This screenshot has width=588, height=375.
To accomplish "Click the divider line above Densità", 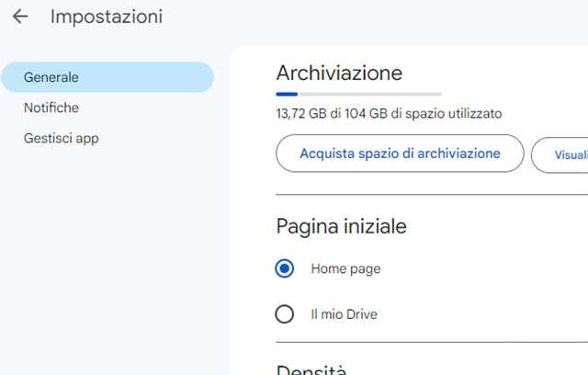I will (x=432, y=342).
